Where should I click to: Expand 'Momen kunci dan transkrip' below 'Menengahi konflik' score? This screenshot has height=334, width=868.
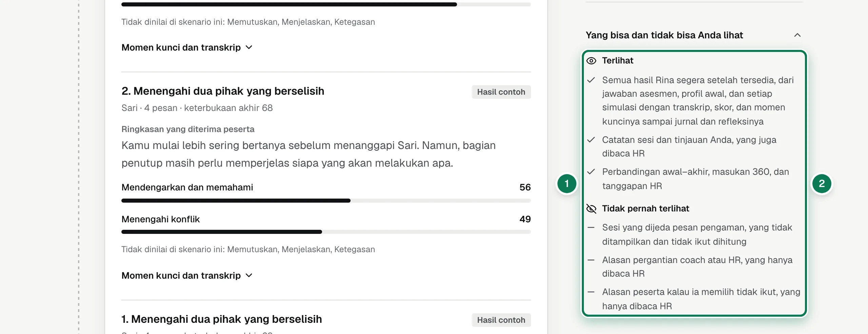tap(187, 276)
